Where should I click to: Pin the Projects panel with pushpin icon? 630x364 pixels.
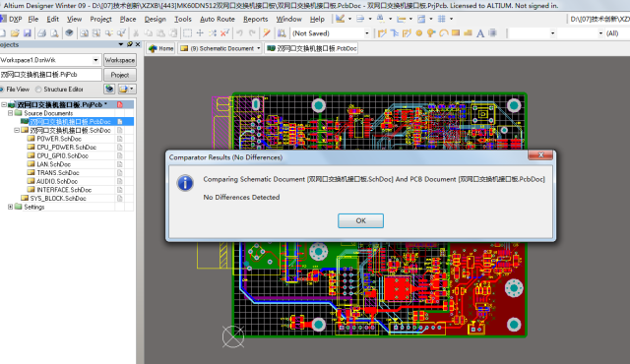tap(130, 44)
